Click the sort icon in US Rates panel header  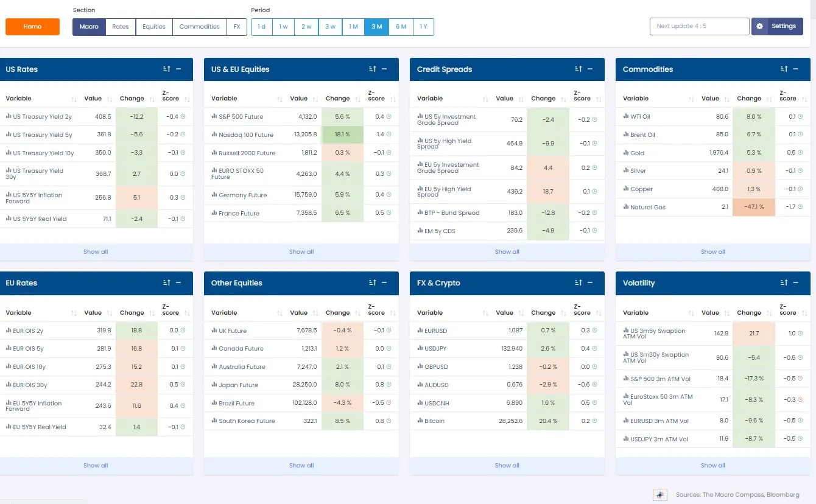(x=167, y=69)
